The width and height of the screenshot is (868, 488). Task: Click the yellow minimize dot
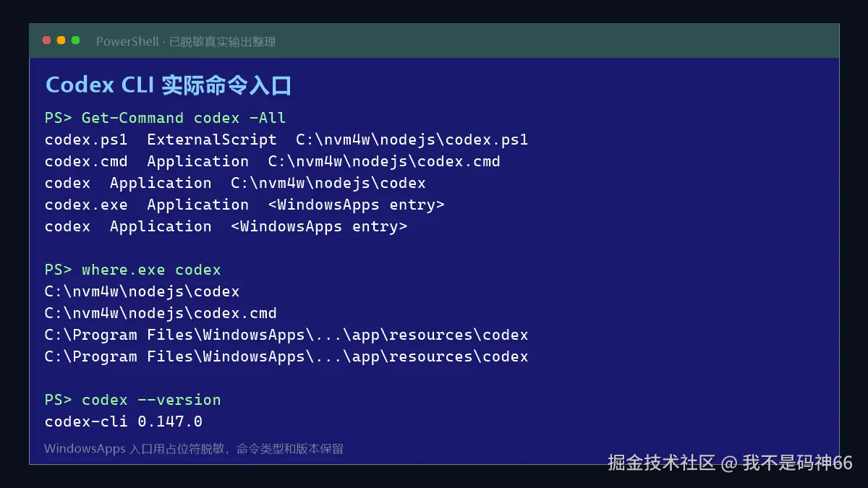click(x=61, y=40)
